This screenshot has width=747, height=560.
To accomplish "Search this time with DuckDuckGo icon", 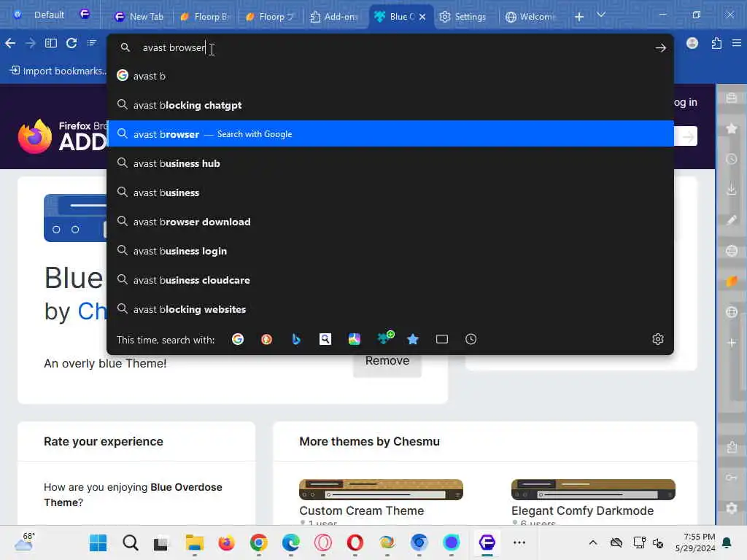I will pyautogui.click(x=267, y=339).
